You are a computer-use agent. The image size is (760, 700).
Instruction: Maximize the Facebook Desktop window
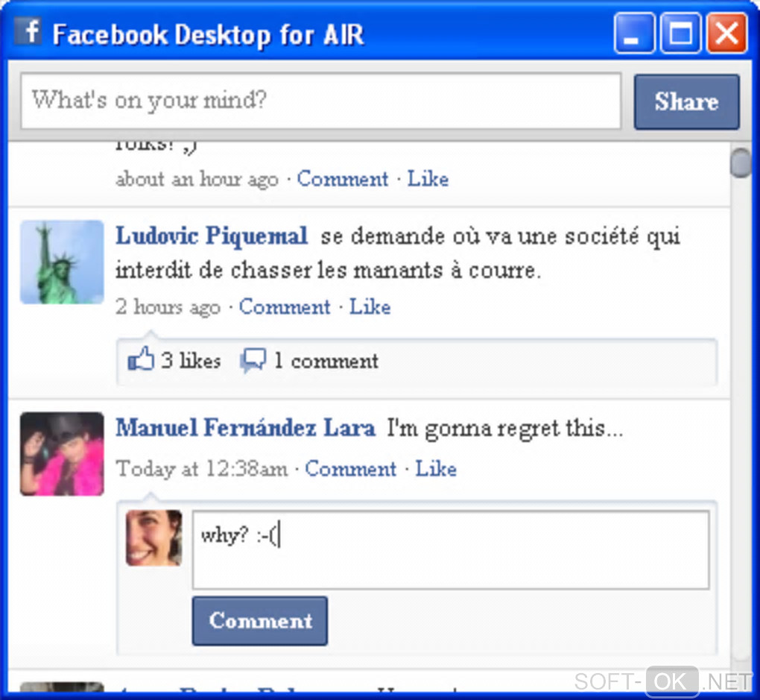pyautogui.click(x=680, y=33)
